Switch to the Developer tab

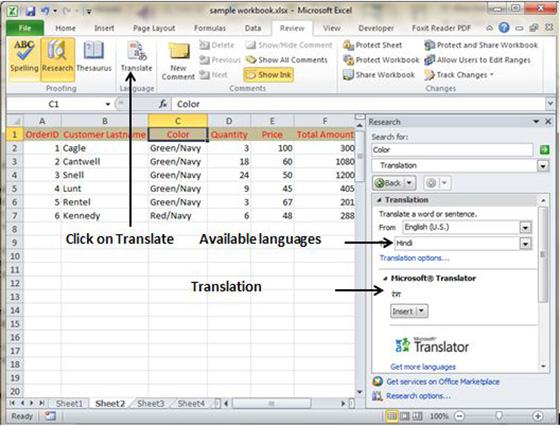point(376,28)
